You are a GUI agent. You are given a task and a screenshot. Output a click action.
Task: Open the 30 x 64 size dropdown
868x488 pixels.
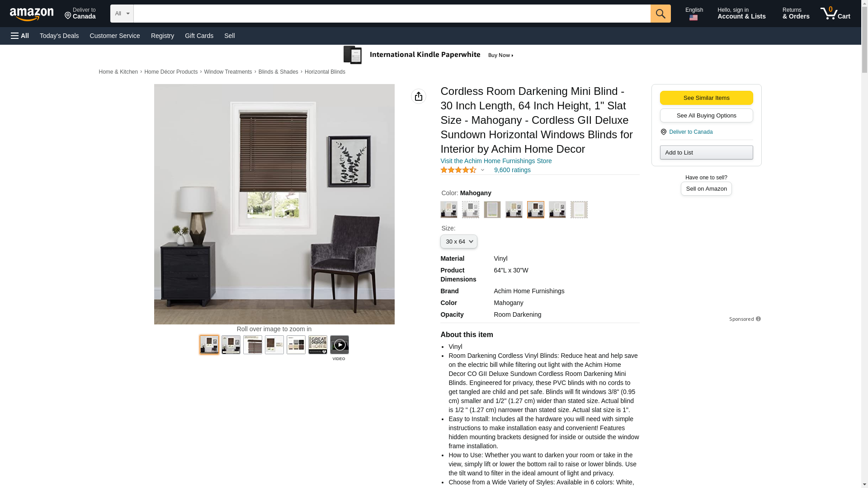pyautogui.click(x=459, y=242)
